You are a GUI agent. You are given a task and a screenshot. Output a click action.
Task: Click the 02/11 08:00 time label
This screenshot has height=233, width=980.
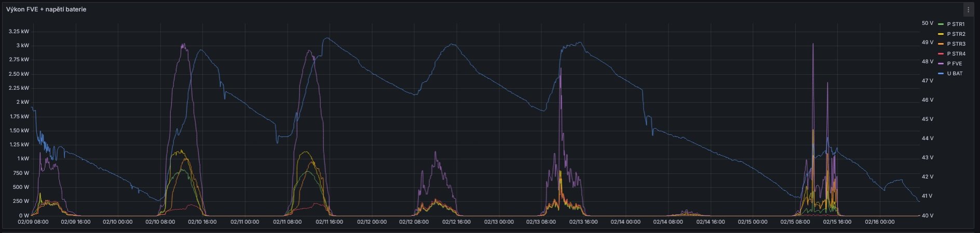(287, 222)
